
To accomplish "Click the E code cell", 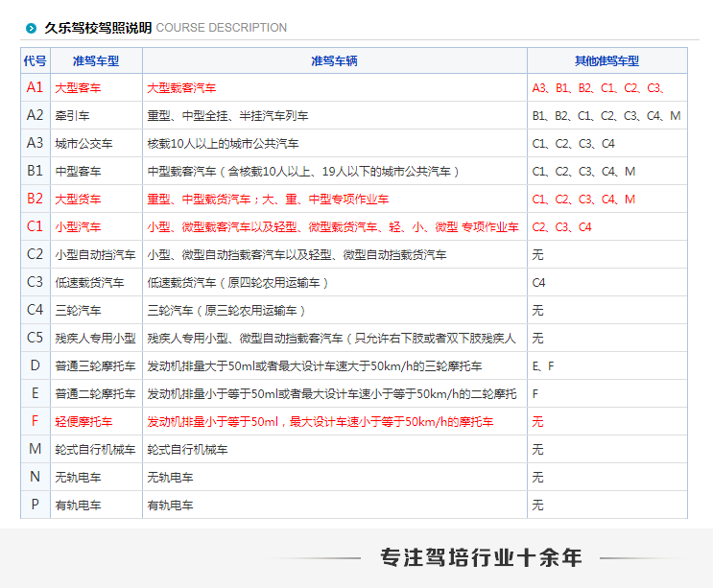I will 35,393.
